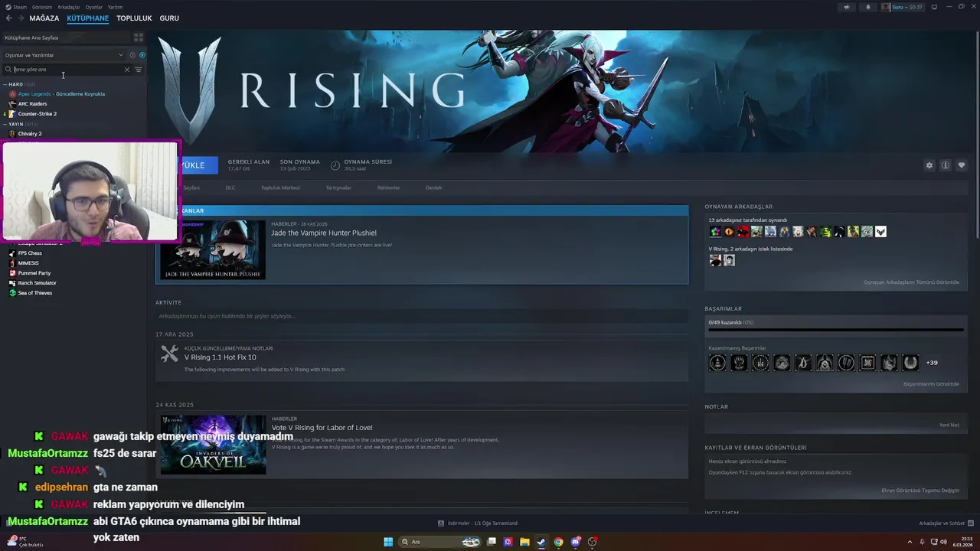The image size is (980, 551).
Task: Open the Arkadaşlar menu
Action: point(68,7)
